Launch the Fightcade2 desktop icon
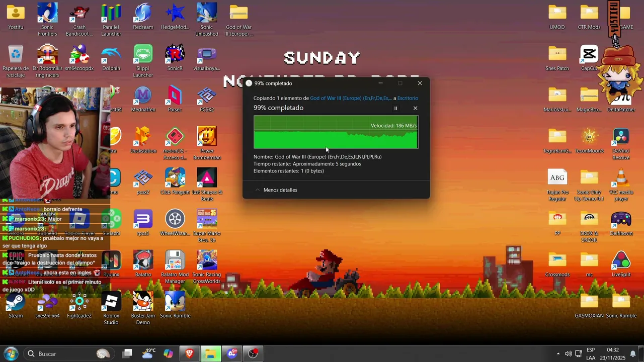 pyautogui.click(x=79, y=306)
